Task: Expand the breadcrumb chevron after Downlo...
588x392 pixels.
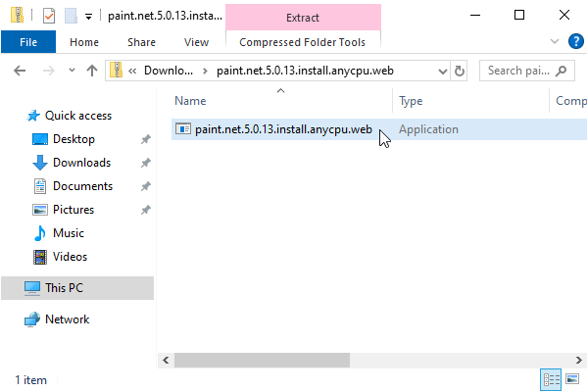Action: pyautogui.click(x=205, y=71)
